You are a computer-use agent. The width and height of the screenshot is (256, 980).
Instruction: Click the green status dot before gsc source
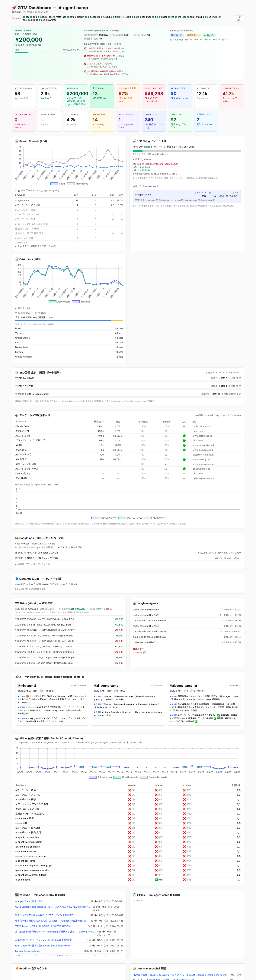(x=24, y=17)
